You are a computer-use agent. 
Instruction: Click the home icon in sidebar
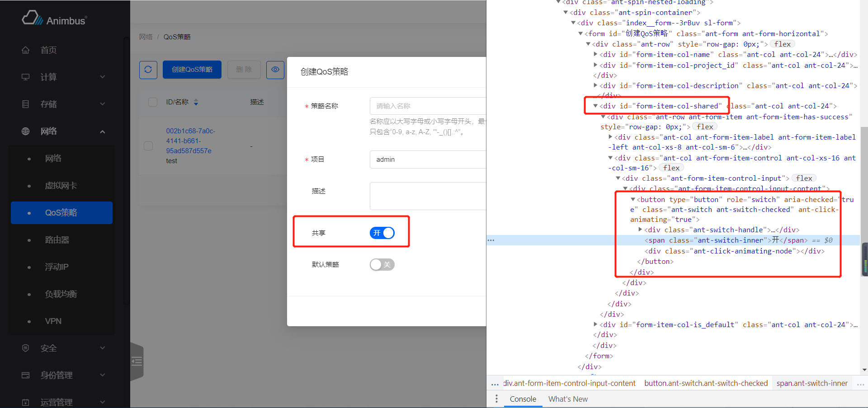pos(26,50)
